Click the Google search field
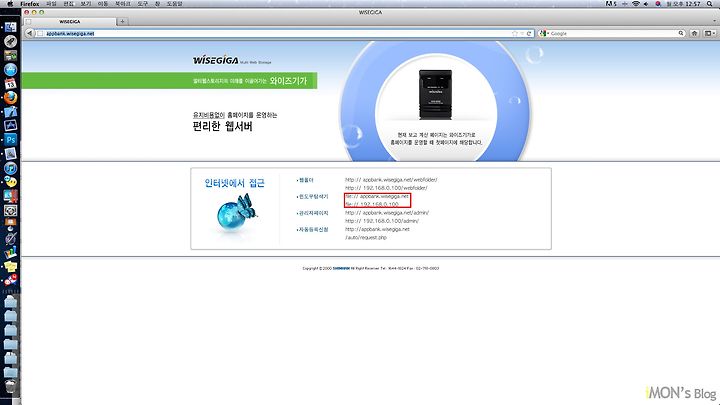The height and width of the screenshot is (405, 720). pos(613,34)
